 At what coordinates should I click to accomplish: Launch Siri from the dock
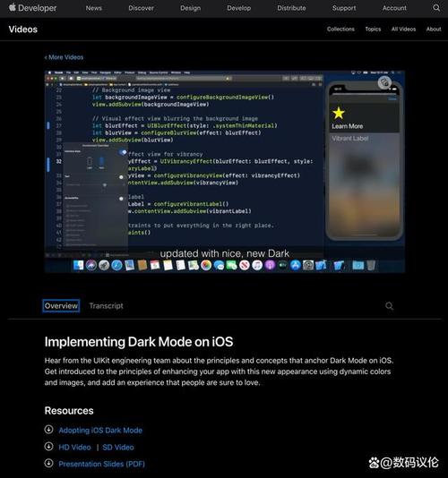pos(91,265)
